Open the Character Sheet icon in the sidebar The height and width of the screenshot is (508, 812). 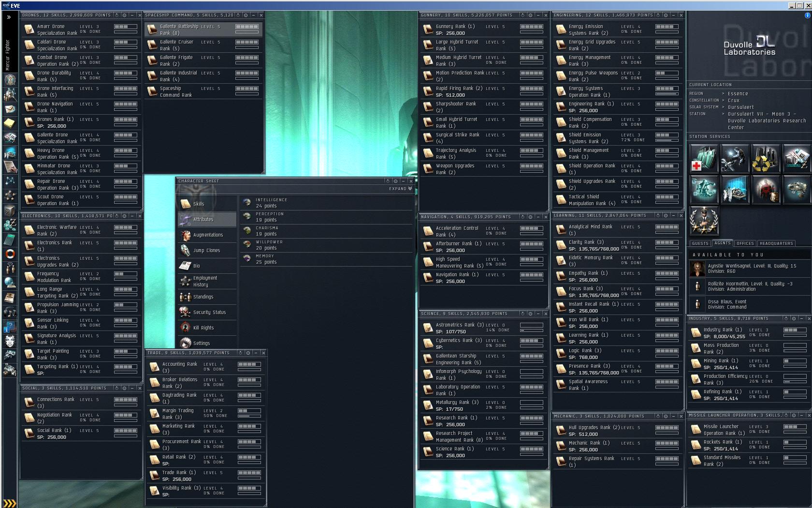coord(10,79)
